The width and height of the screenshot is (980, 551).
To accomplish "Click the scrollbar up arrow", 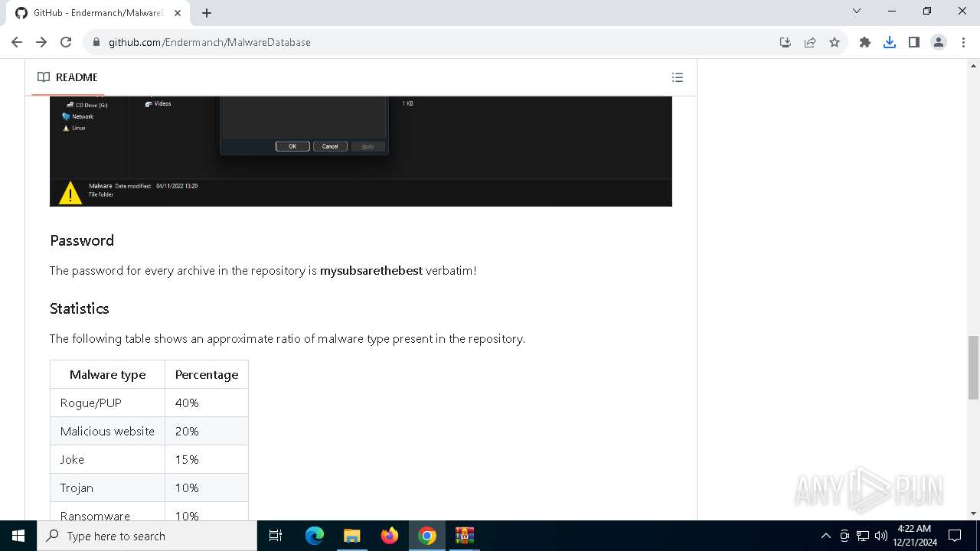I will click(x=973, y=65).
